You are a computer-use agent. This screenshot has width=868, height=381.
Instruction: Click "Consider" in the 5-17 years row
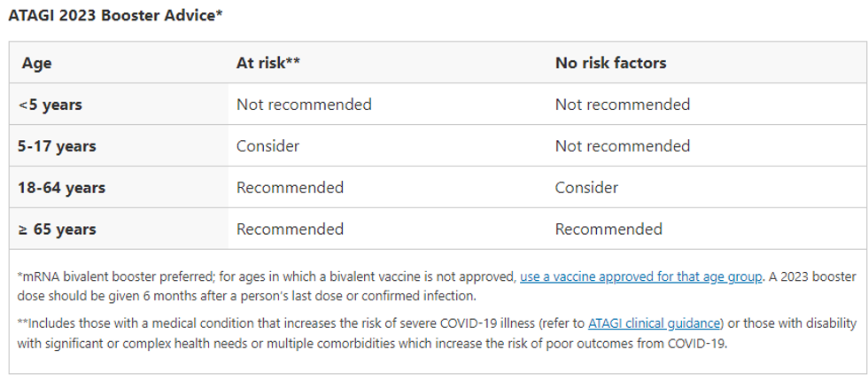pyautogui.click(x=267, y=146)
